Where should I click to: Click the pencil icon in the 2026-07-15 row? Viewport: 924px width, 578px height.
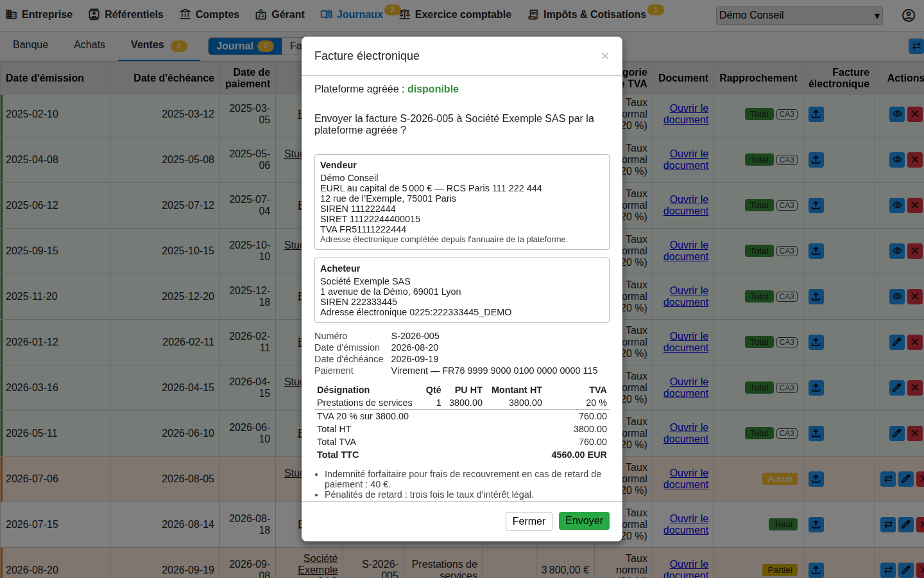coord(905,525)
